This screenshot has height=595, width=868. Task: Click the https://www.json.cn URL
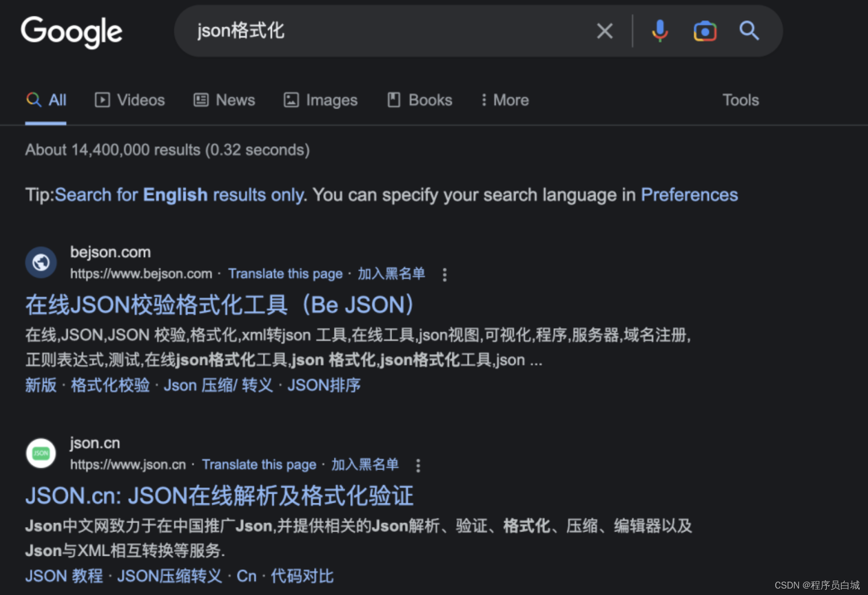coord(128,465)
